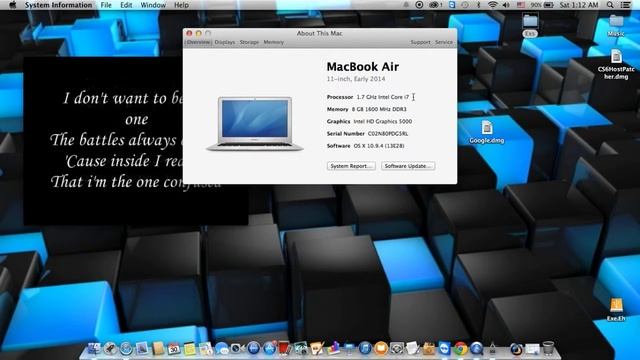Open Numbers chart app from the Dock

[334, 348]
